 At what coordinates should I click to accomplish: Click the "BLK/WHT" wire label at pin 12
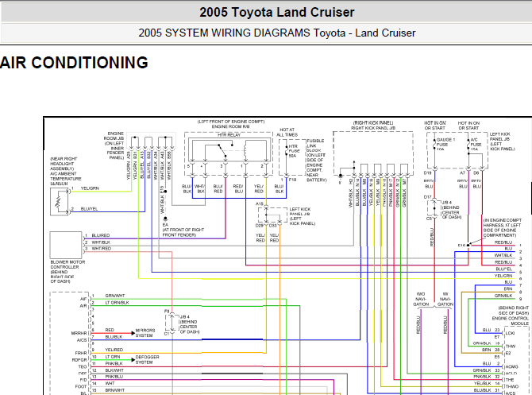tap(114, 370)
